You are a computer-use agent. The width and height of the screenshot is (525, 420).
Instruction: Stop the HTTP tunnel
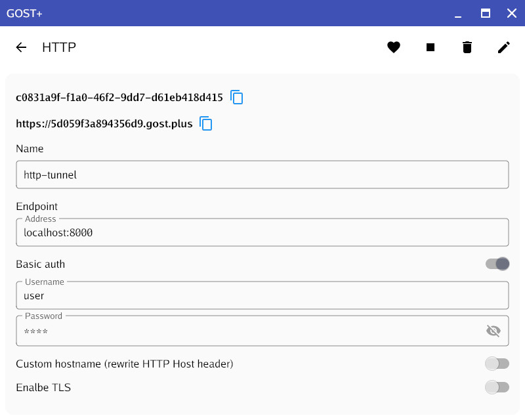pyautogui.click(x=430, y=47)
